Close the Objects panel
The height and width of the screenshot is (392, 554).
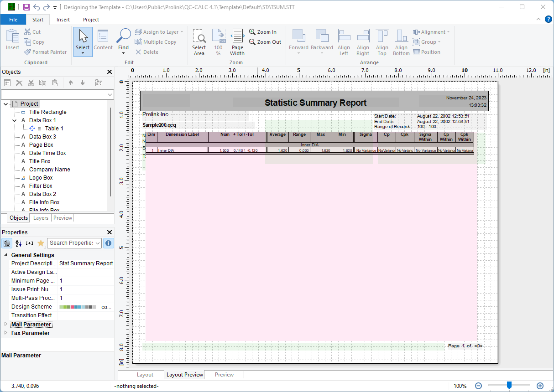(x=110, y=72)
